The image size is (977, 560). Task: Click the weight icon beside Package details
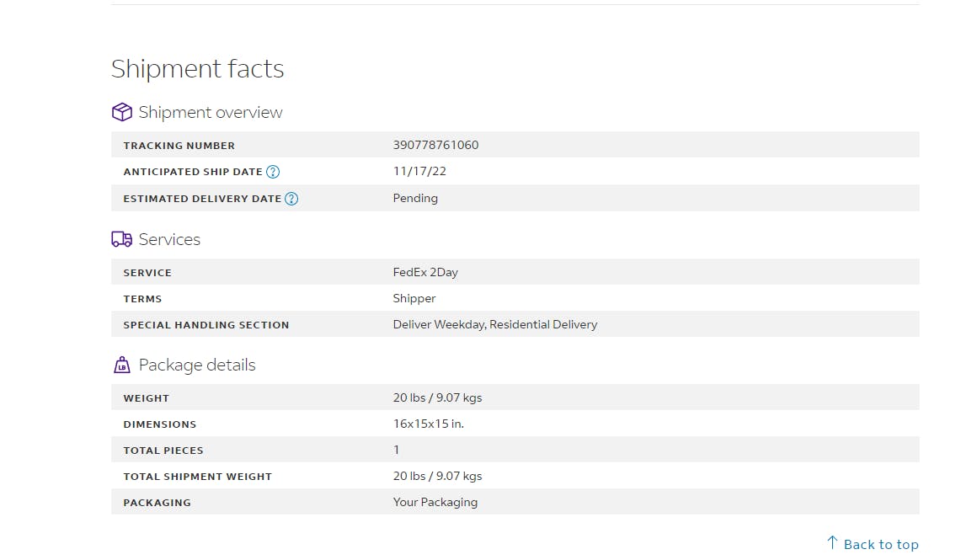click(122, 365)
